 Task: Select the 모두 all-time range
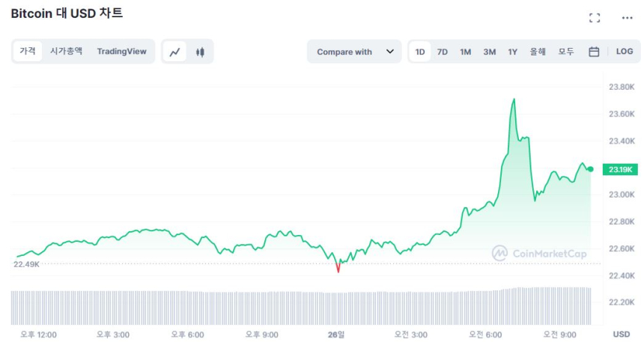tap(566, 52)
